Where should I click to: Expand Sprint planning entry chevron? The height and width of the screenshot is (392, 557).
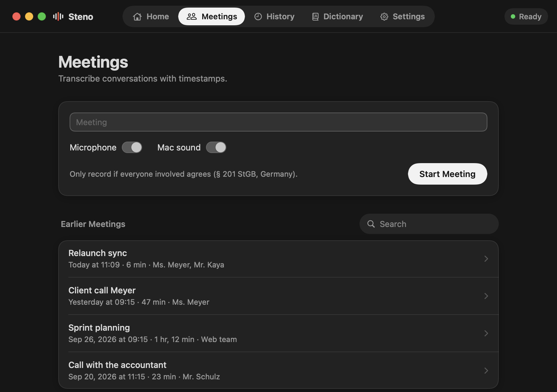pyautogui.click(x=486, y=333)
